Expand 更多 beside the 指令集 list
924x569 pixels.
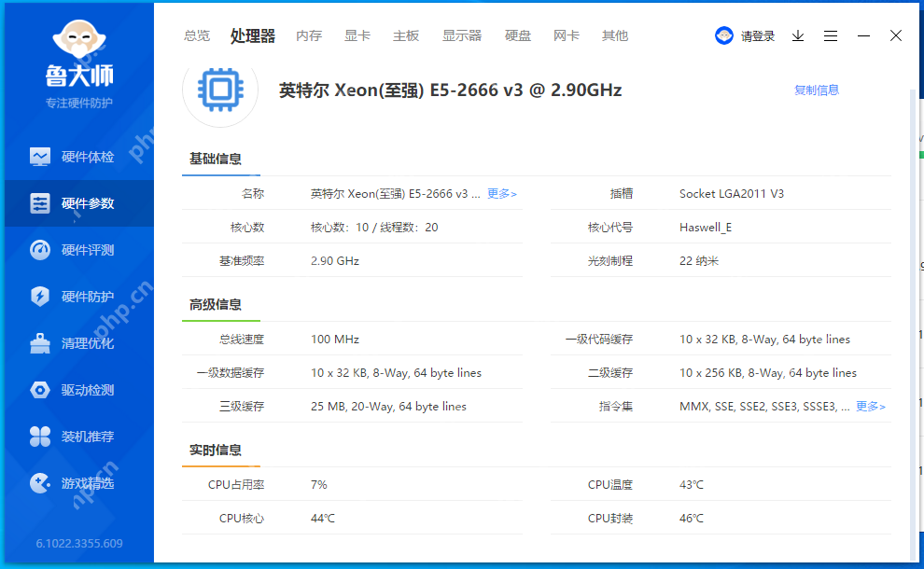coord(869,406)
